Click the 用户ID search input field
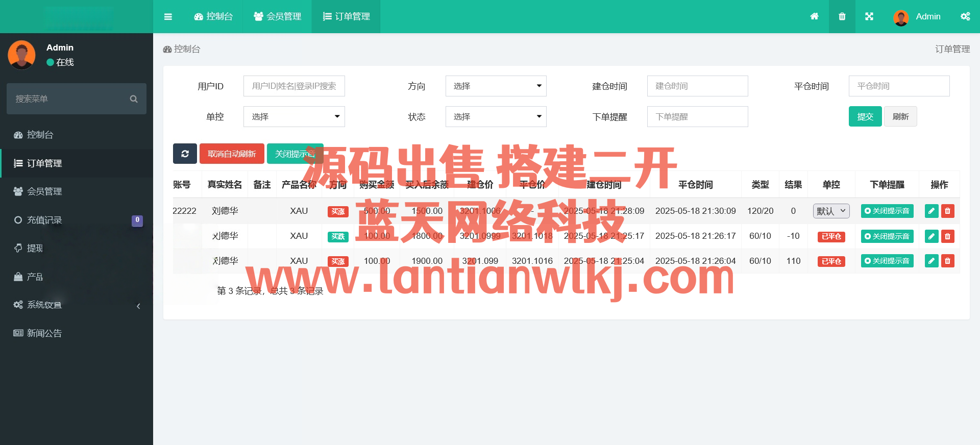The image size is (980, 445). pos(294,86)
